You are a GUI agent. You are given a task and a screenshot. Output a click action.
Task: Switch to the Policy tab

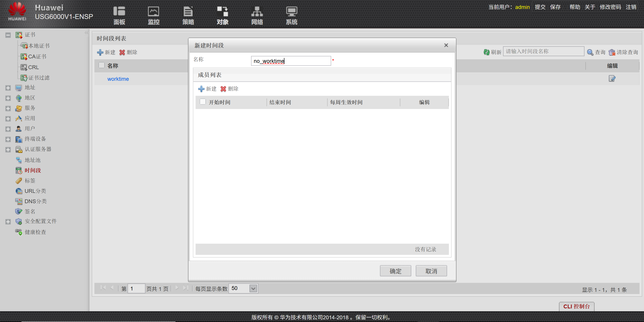(x=188, y=15)
